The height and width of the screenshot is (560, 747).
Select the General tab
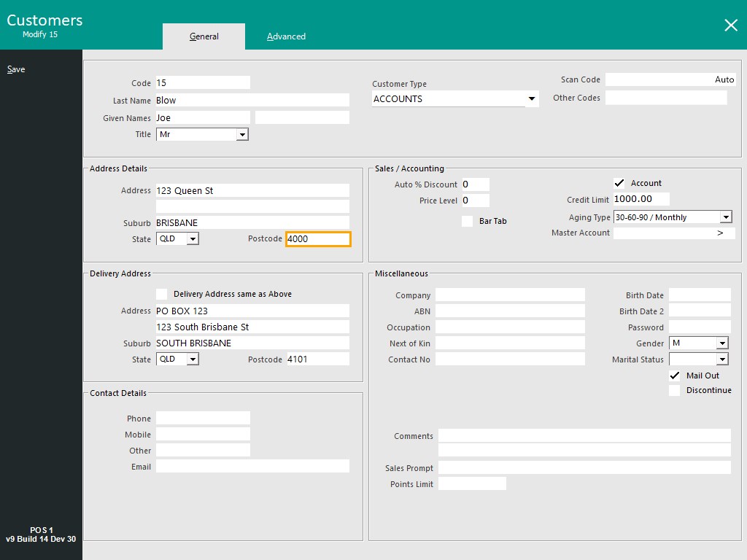pyautogui.click(x=204, y=36)
